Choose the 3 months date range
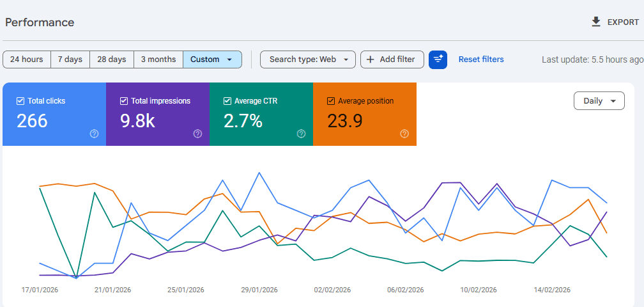Viewport: 644px width, 307px height. coord(158,59)
